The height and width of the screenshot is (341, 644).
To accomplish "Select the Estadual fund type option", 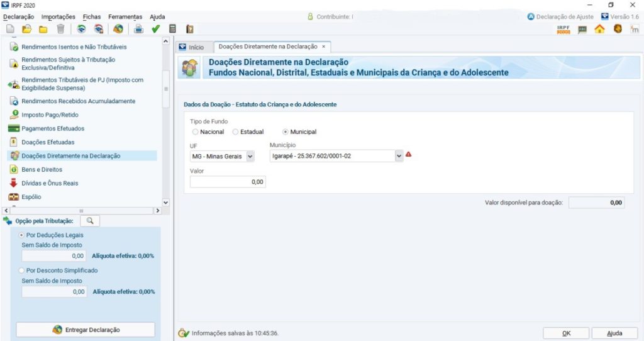I will (x=236, y=132).
